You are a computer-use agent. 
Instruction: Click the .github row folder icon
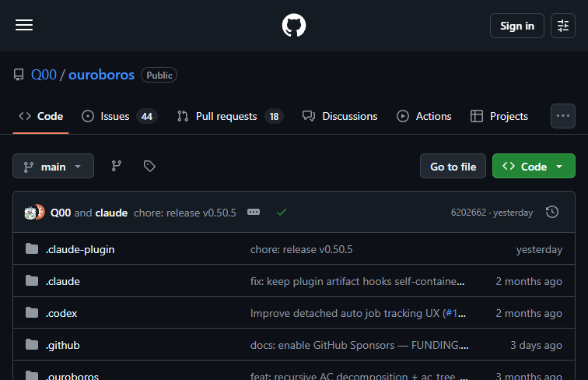click(32, 344)
